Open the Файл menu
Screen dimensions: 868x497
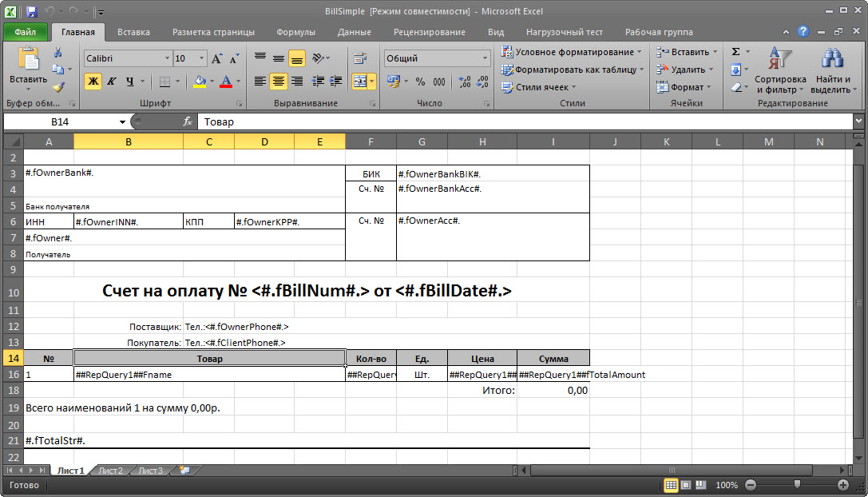(x=25, y=32)
